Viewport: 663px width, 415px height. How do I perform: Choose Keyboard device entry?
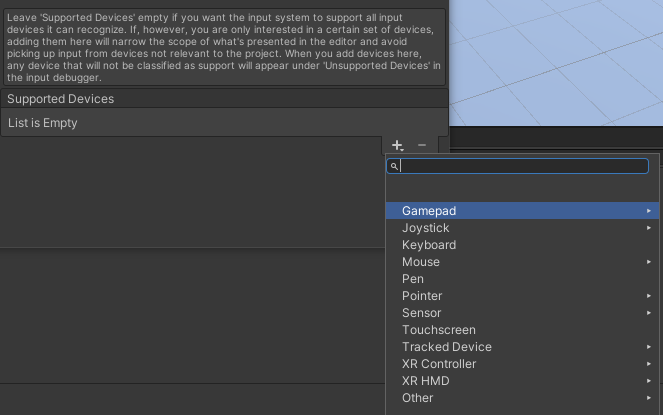(x=523, y=245)
